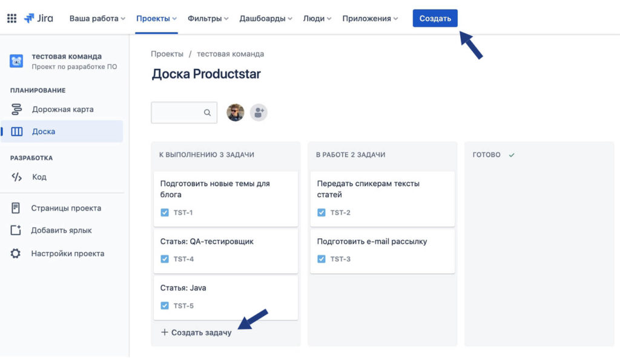Click the blue Создать button
Image resolution: width=620 pixels, height=364 pixels.
(435, 18)
